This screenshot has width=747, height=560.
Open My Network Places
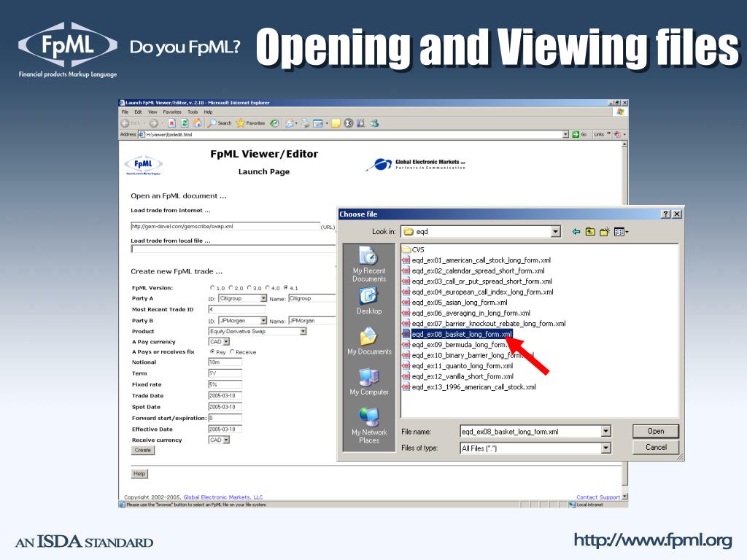[368, 426]
